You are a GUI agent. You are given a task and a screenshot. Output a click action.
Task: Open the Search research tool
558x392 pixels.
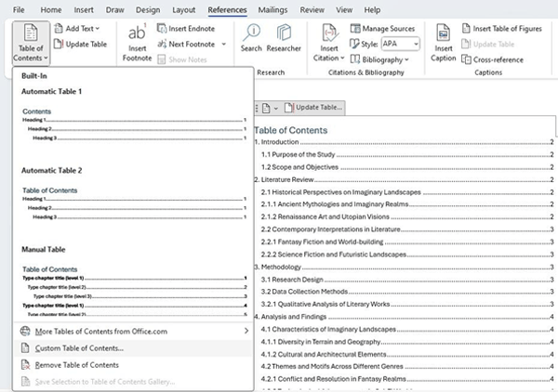click(x=251, y=38)
